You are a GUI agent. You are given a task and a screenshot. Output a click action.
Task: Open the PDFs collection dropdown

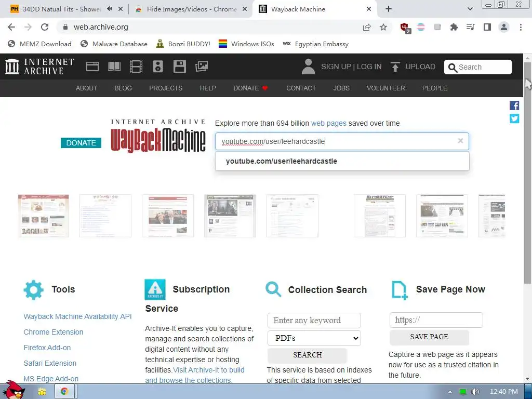[x=314, y=338]
